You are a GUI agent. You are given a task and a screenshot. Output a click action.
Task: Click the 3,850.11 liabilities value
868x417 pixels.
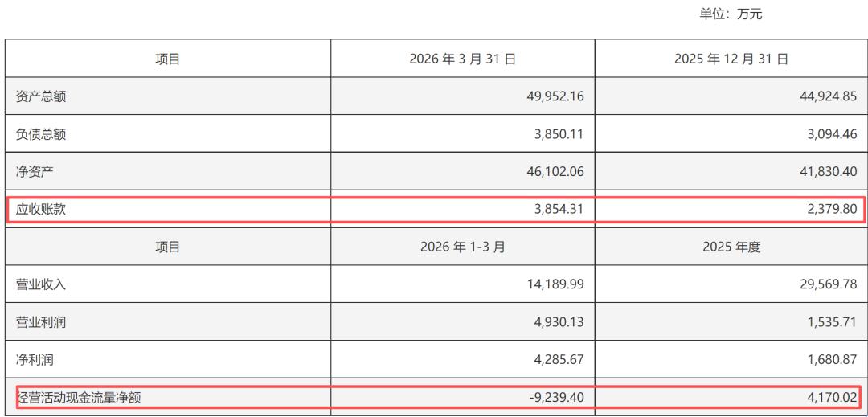coord(555,134)
